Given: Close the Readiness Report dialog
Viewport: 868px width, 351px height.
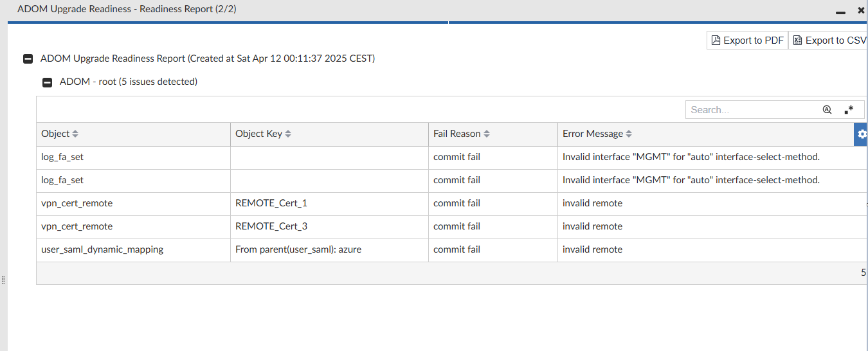Looking at the screenshot, I should coord(861,11).
